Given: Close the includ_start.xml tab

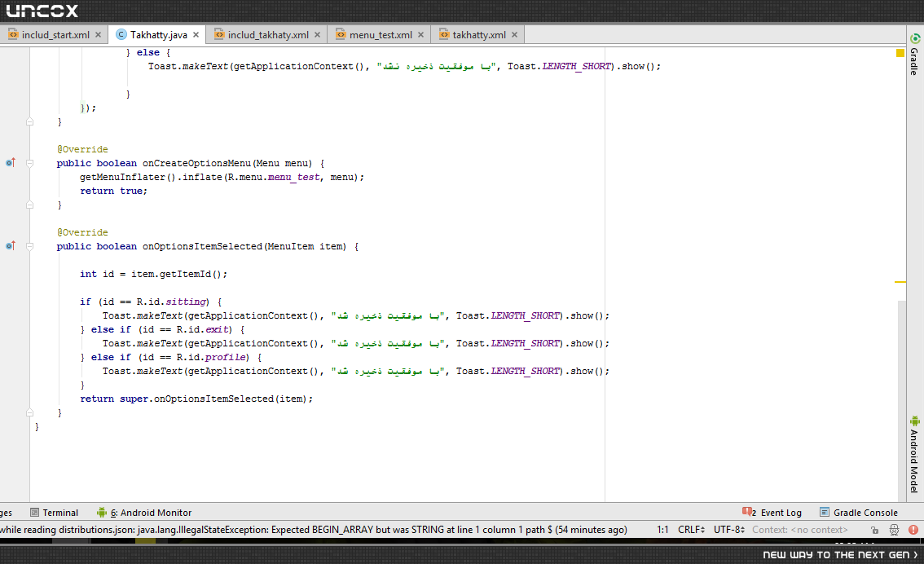Looking at the screenshot, I should point(99,35).
